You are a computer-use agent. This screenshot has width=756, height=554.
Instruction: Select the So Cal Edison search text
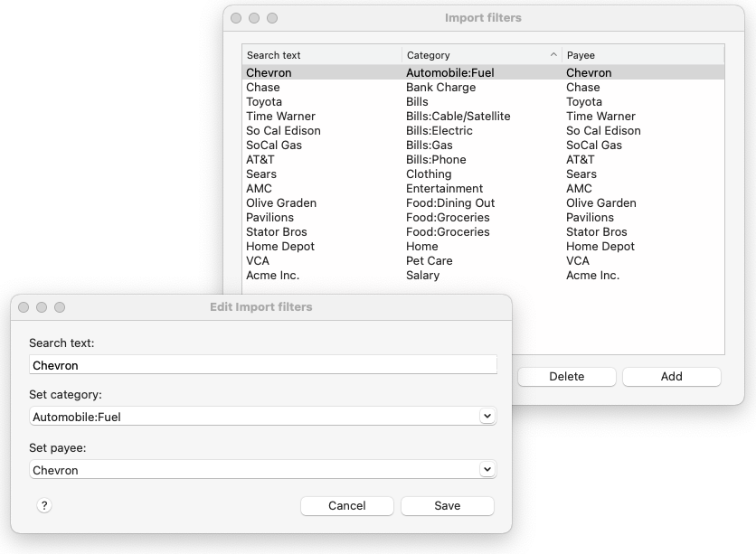coord(283,130)
